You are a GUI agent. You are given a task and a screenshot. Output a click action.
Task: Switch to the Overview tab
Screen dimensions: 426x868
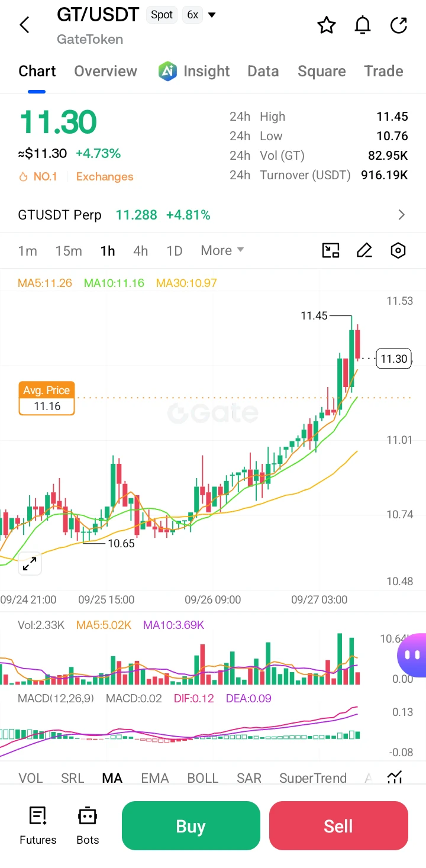tap(105, 71)
